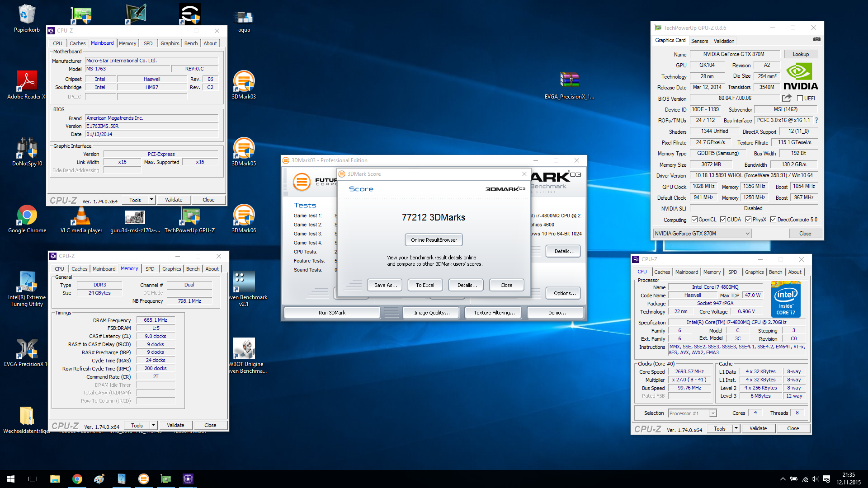Click Save As in 3DMark Score dialog
Screen dimensions: 868x488
tap(385, 285)
